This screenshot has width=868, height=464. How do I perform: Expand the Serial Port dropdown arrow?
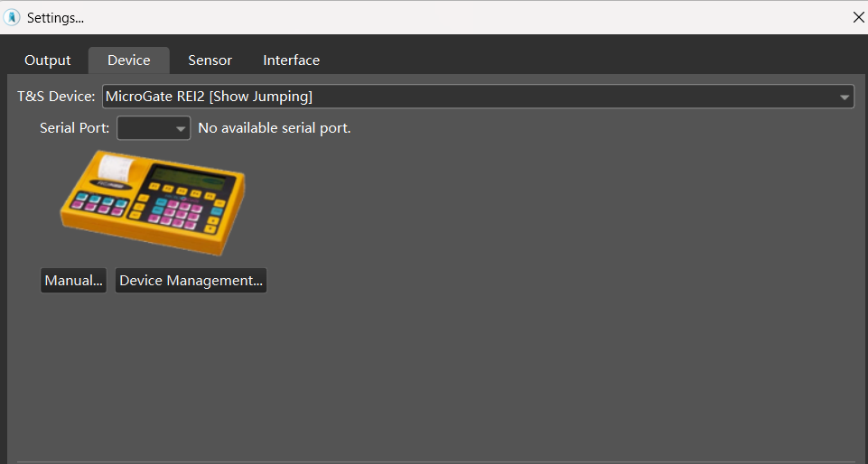181,129
